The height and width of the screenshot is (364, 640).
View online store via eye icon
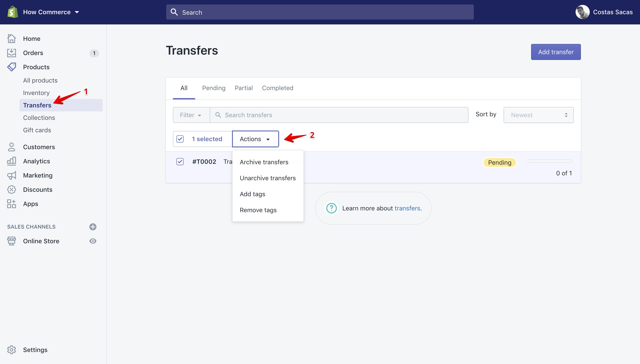[93, 241]
